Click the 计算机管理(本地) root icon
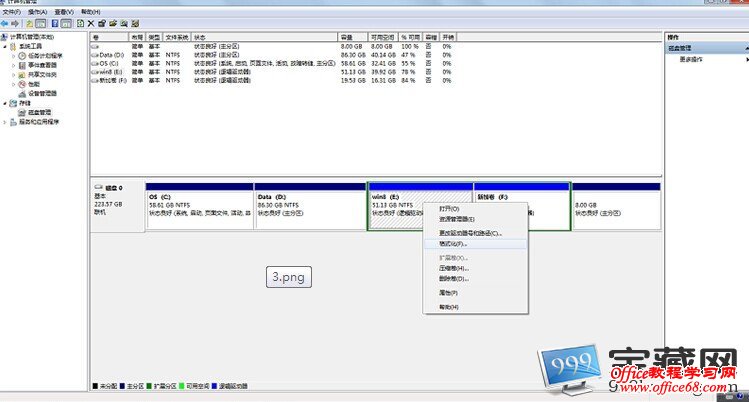The height and width of the screenshot is (402, 749). tap(4, 37)
